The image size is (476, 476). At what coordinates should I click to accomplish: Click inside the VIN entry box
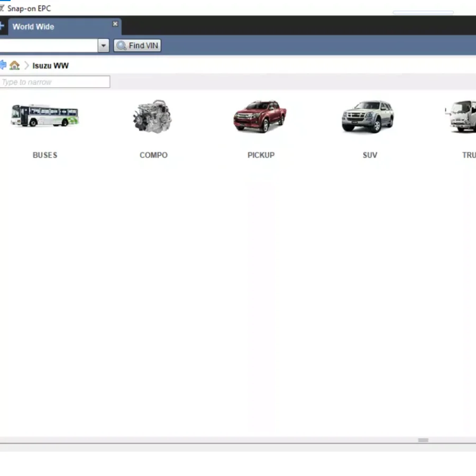click(48, 45)
